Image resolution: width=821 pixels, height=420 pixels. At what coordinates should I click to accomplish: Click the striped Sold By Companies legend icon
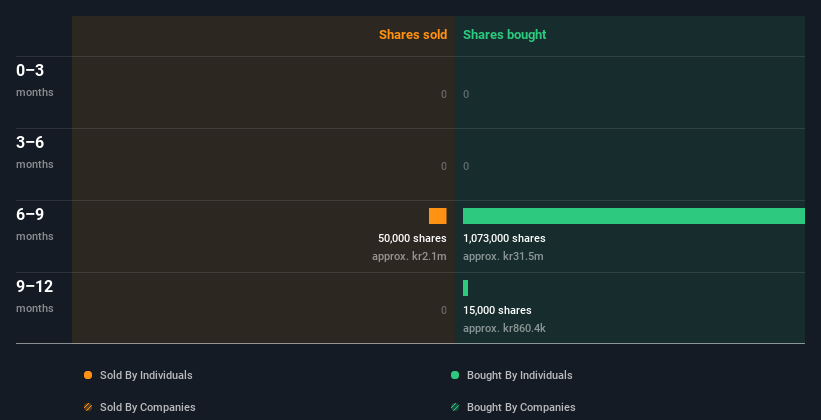click(x=88, y=407)
